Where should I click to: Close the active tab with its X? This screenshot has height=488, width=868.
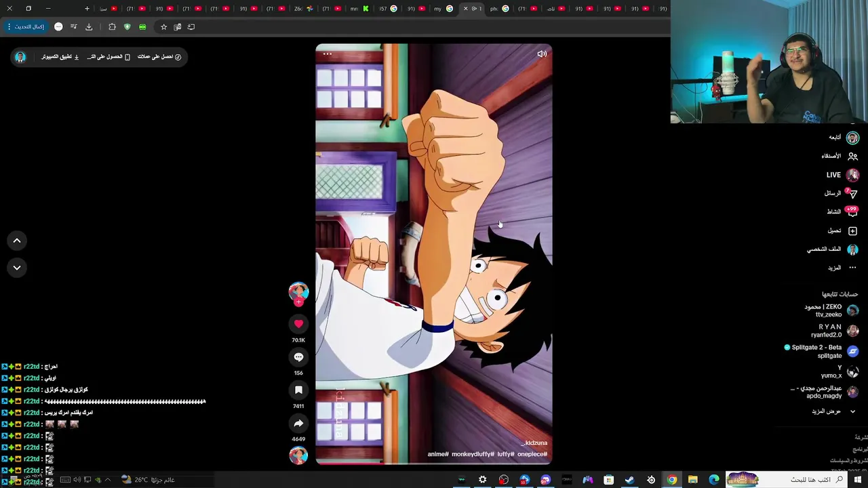pos(465,9)
